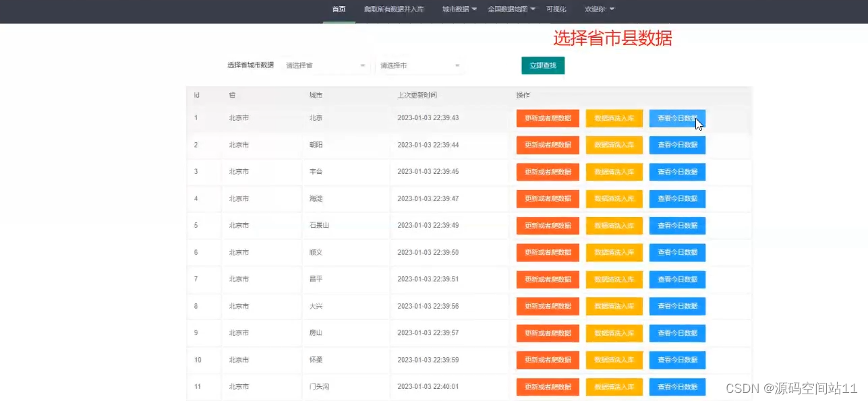Expand the 欢迎你 user account dropdown
The height and width of the screenshot is (401, 868).
pyautogui.click(x=598, y=9)
